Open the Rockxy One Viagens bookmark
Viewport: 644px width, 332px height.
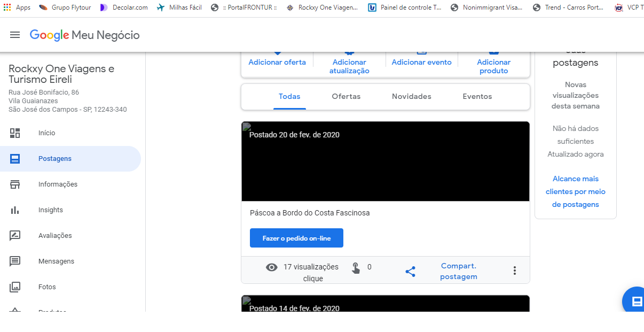point(323,7)
